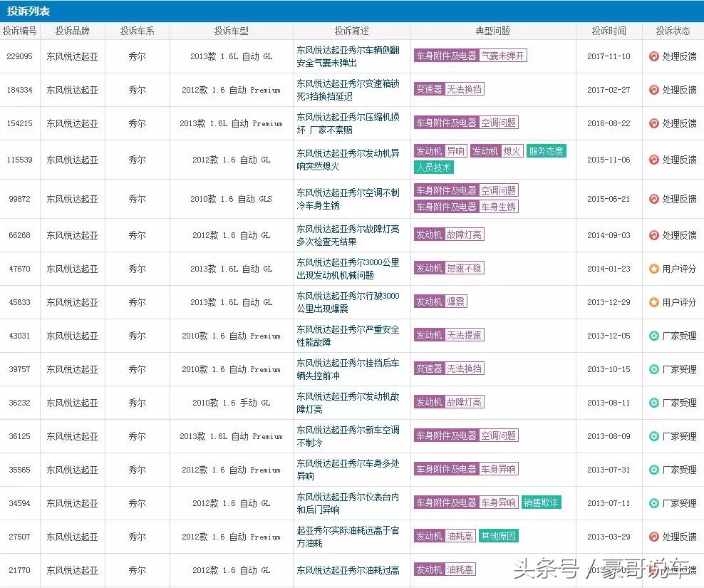Click status icon in row 229095
Viewport: 704px width, 588px height.
[653, 56]
